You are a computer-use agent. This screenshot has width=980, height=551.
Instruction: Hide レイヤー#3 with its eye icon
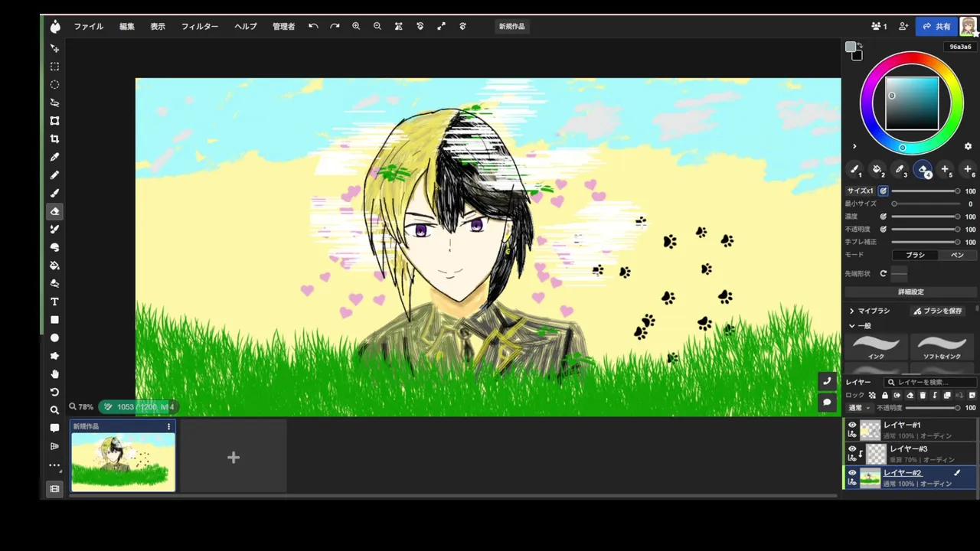(x=852, y=448)
